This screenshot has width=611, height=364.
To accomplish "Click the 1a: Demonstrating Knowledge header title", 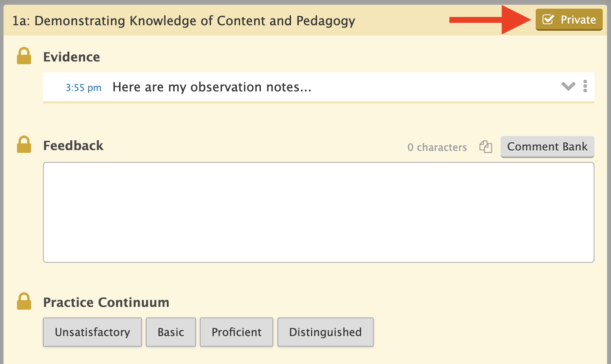I will coord(184,20).
